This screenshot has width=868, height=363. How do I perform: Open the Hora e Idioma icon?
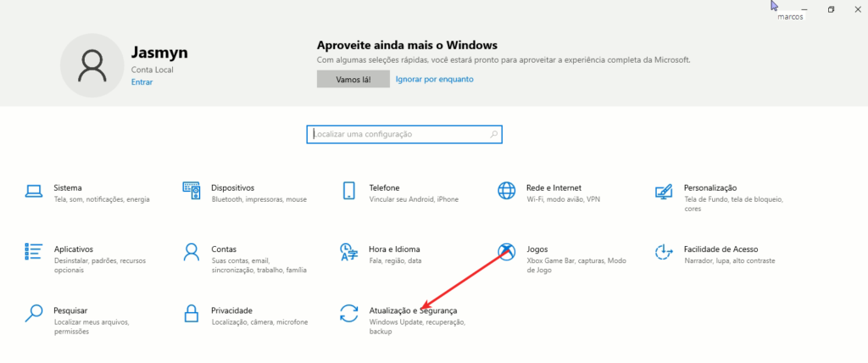[x=348, y=252]
